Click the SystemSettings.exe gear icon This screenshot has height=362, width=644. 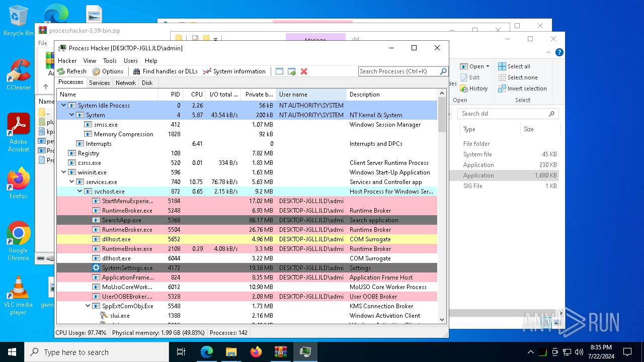click(96, 268)
